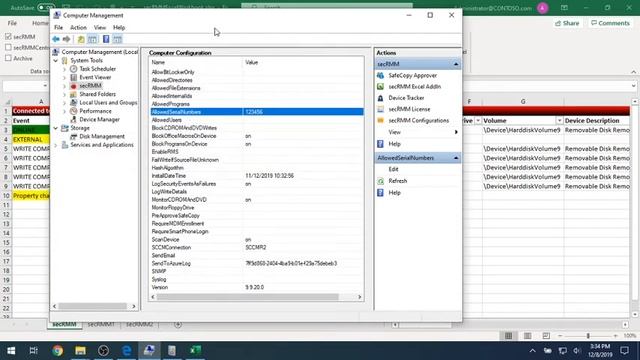Screen dimensions: 640x360
Task: Select Local Users and Groups node
Action: (x=108, y=103)
